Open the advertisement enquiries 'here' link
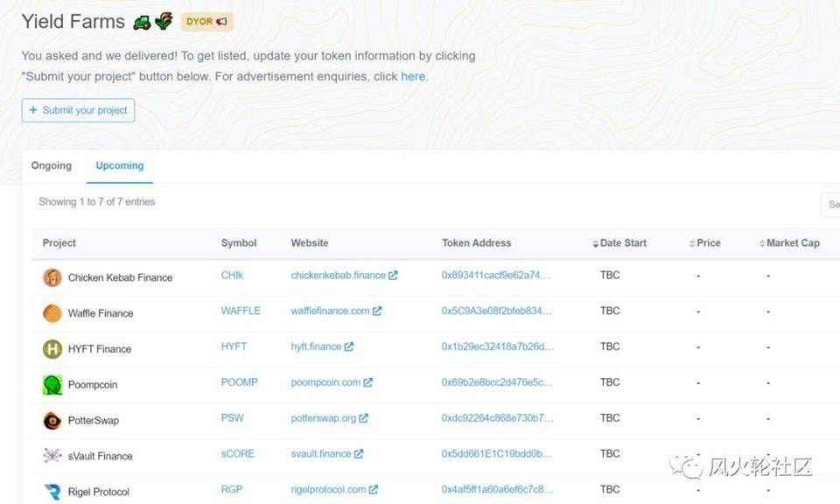Image resolution: width=840 pixels, height=504 pixels. pos(413,76)
